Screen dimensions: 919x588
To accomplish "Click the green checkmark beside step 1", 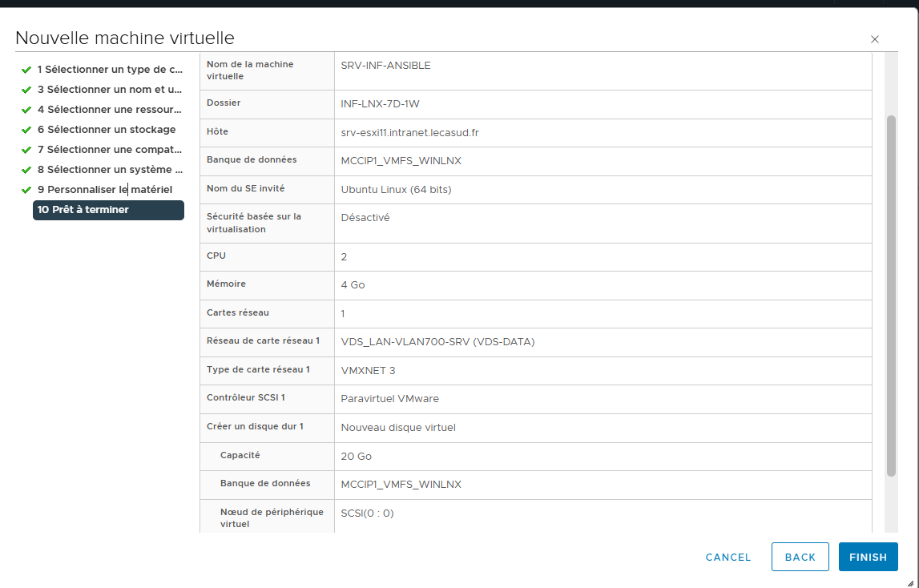I will pyautogui.click(x=26, y=70).
